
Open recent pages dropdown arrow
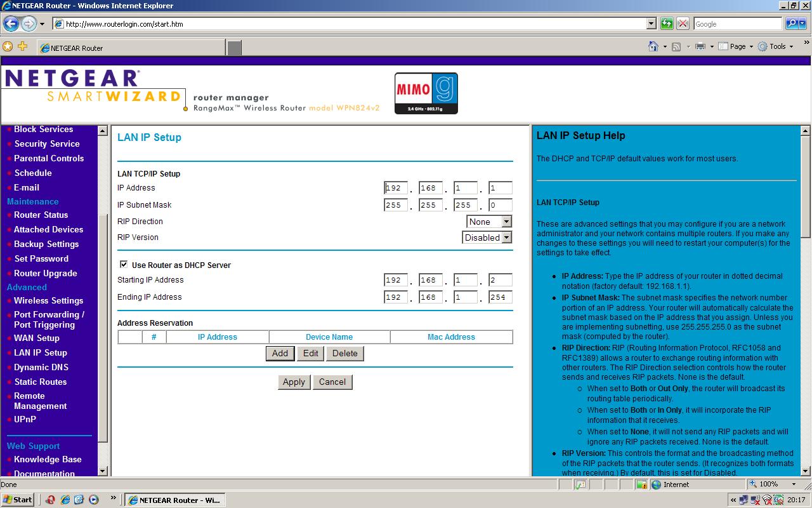(42, 24)
